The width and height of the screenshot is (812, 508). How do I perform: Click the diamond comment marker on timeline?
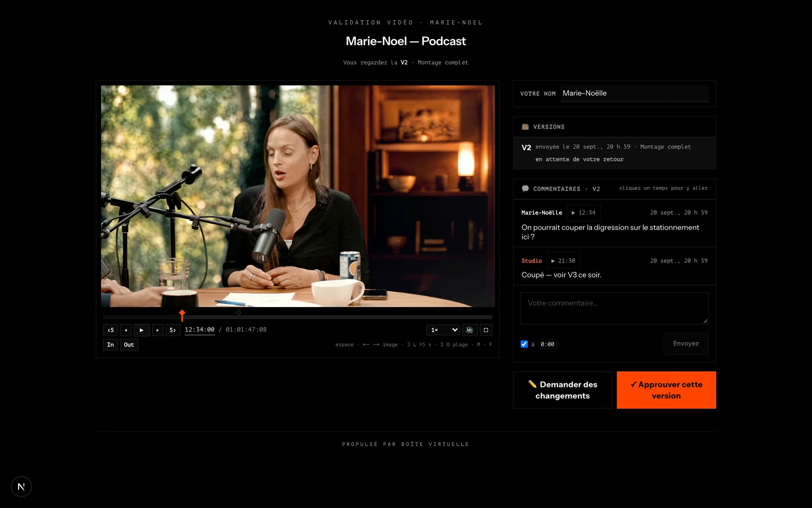point(238,312)
